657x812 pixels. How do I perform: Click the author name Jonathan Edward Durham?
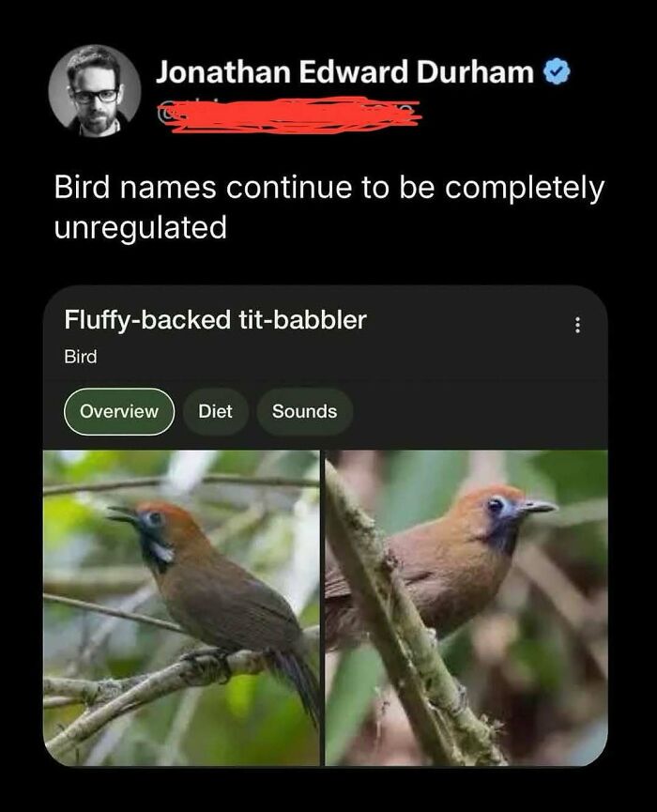[342, 69]
